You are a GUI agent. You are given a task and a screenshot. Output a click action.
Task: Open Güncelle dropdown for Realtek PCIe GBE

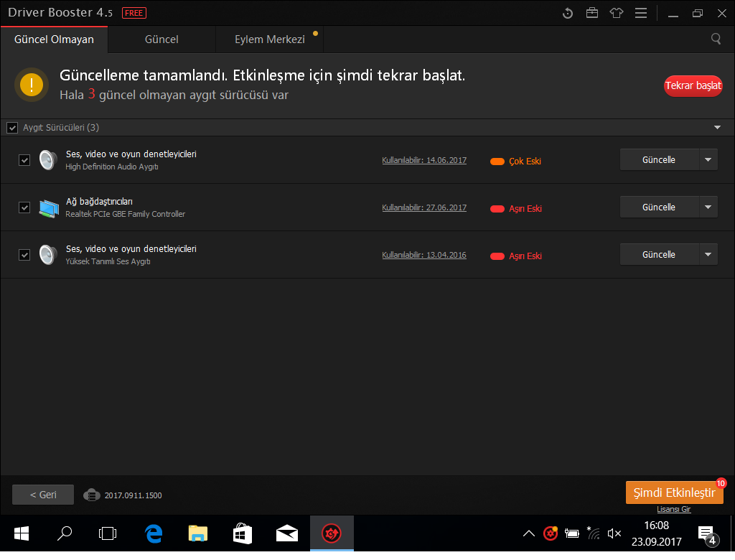click(x=708, y=207)
